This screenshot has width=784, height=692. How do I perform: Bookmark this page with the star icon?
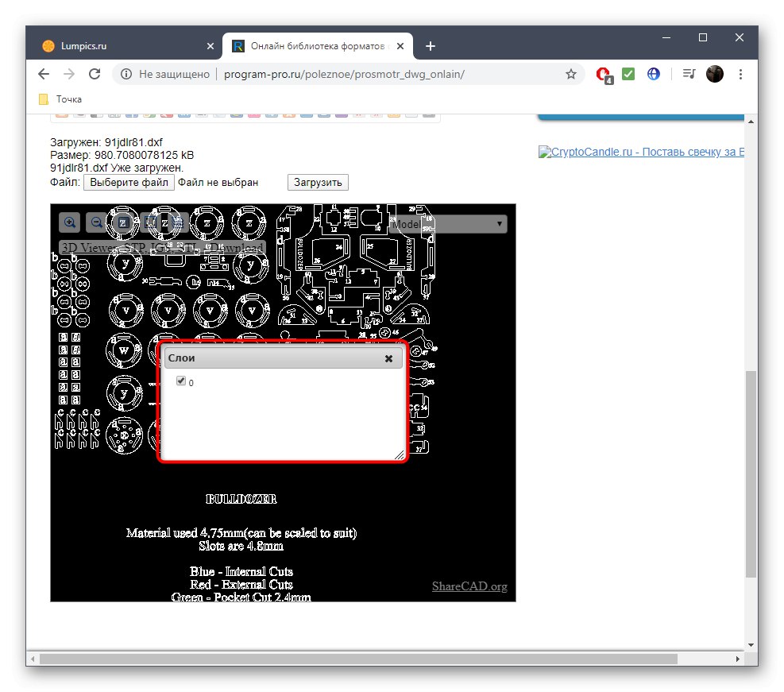tap(571, 74)
